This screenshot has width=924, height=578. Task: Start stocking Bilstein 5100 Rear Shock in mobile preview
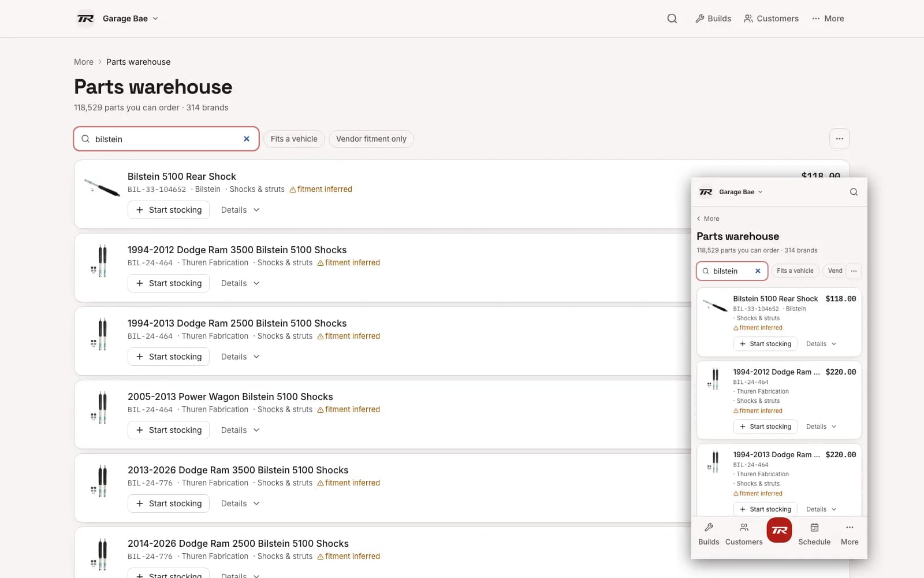tap(765, 344)
